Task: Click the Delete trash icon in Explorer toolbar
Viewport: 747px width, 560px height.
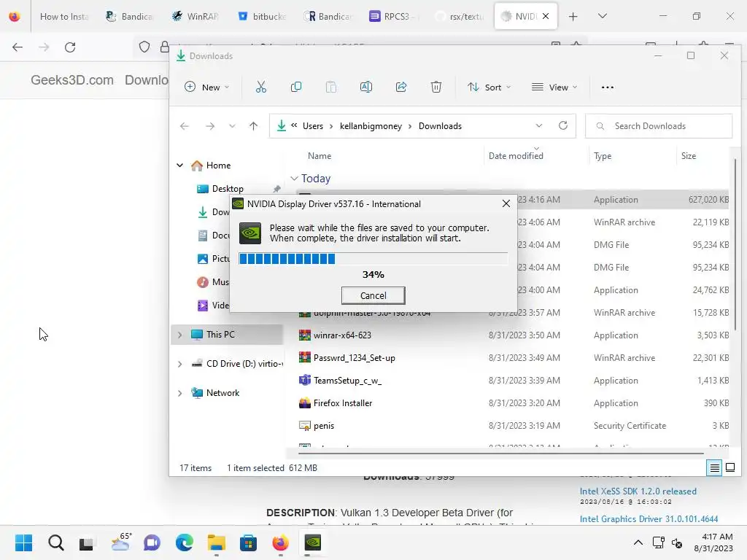Action: point(436,87)
